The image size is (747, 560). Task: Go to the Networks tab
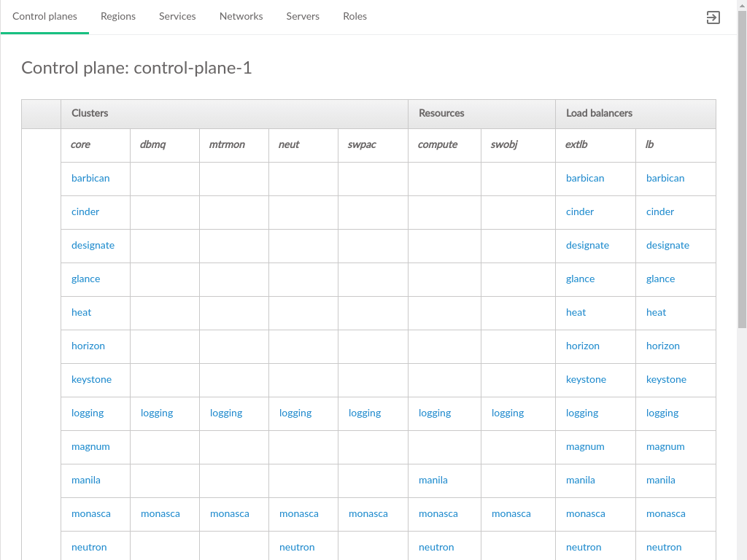[241, 16]
